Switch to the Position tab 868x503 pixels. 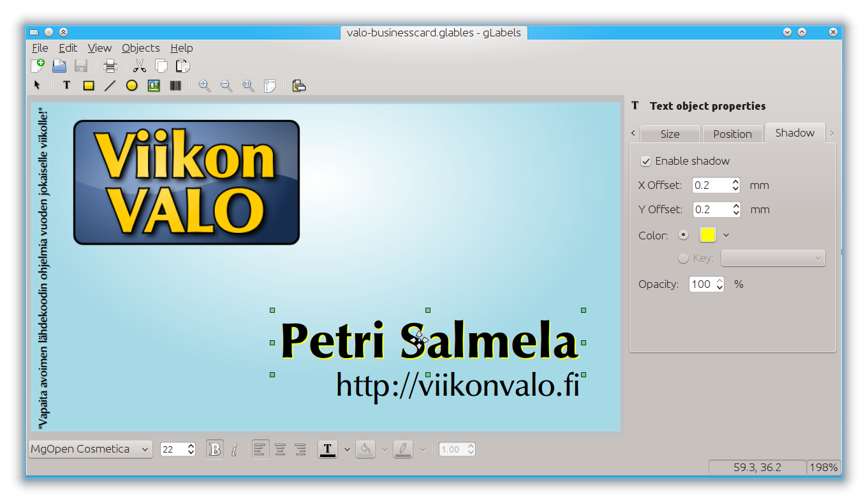(732, 134)
